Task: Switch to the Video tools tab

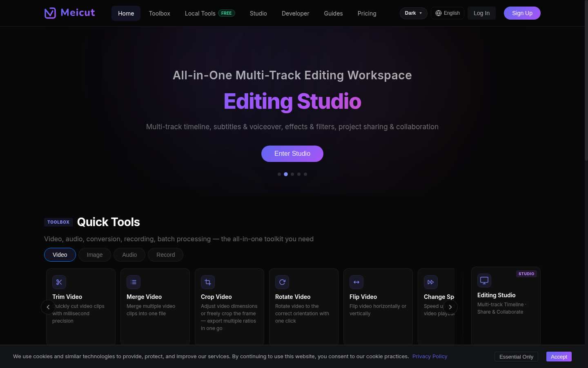Action: [60, 255]
